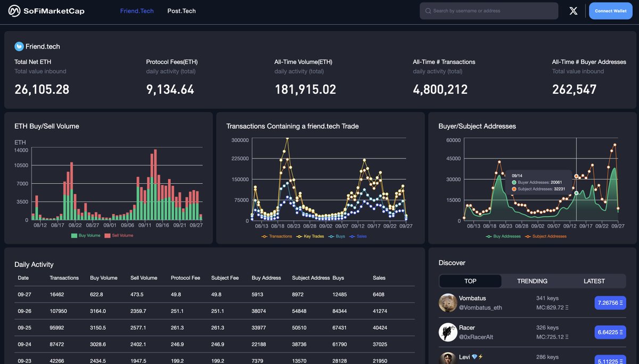Click the search magnifier icon
Screen dimensions: 639x364
[x=428, y=11]
